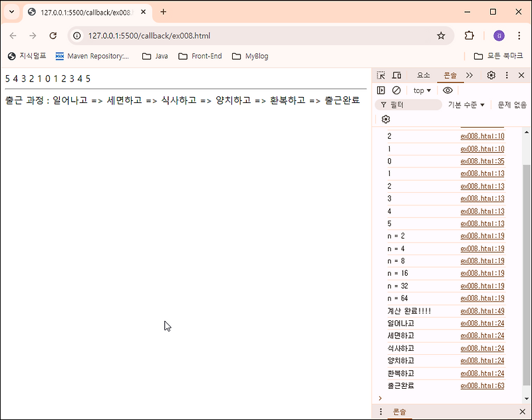532x420 pixels.
Task: Open the top frame context dropdown
Action: pyautogui.click(x=420, y=90)
